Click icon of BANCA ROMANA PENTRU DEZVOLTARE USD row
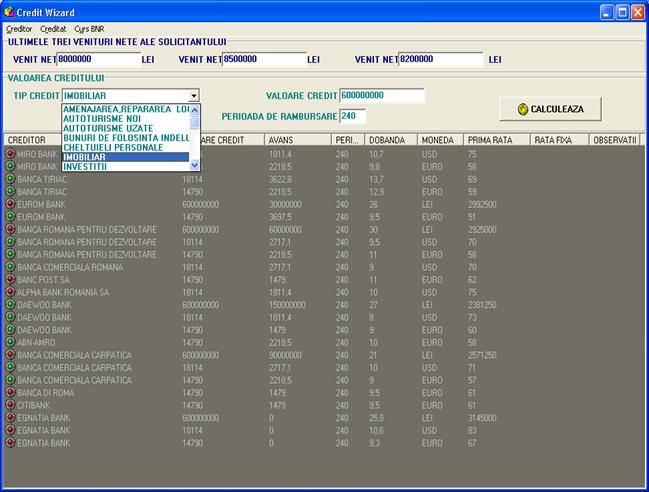The height and width of the screenshot is (492, 649). [10, 242]
